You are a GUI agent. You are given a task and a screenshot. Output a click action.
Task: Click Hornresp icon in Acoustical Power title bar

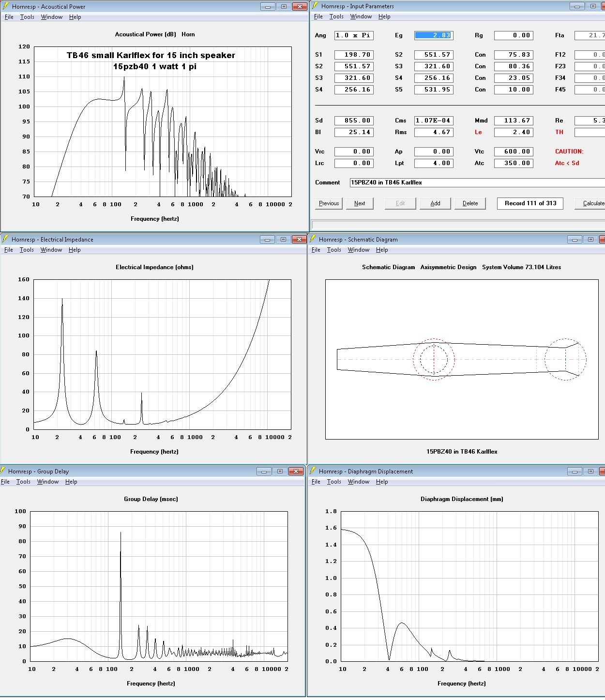coord(6,6)
